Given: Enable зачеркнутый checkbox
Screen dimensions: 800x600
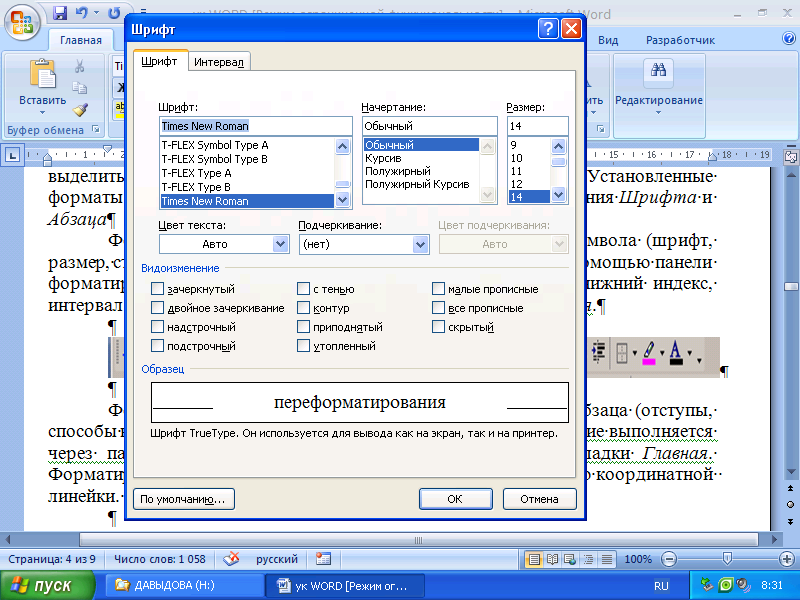Looking at the screenshot, I should click(157, 289).
